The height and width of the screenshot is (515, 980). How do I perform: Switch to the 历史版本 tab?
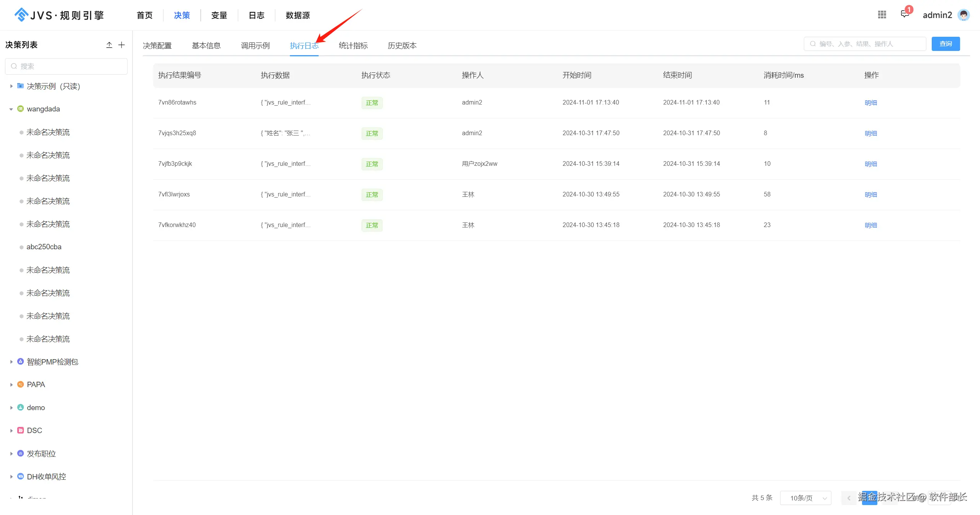(402, 46)
